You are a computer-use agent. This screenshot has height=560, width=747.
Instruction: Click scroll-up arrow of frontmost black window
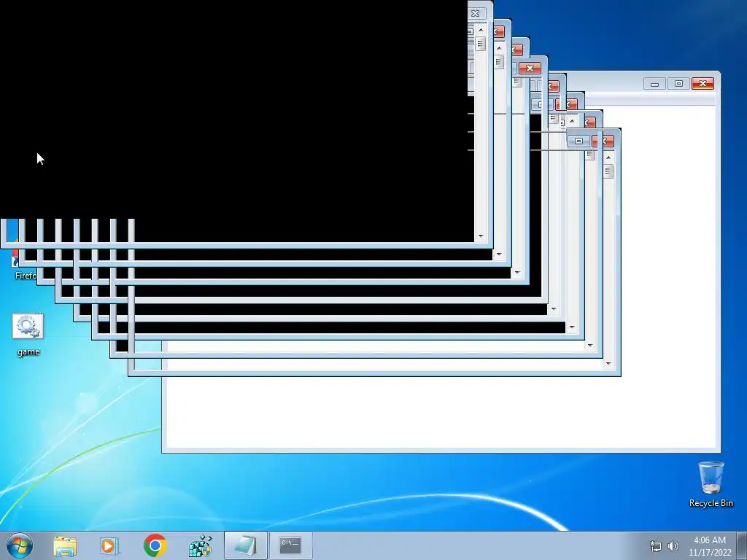point(481,29)
